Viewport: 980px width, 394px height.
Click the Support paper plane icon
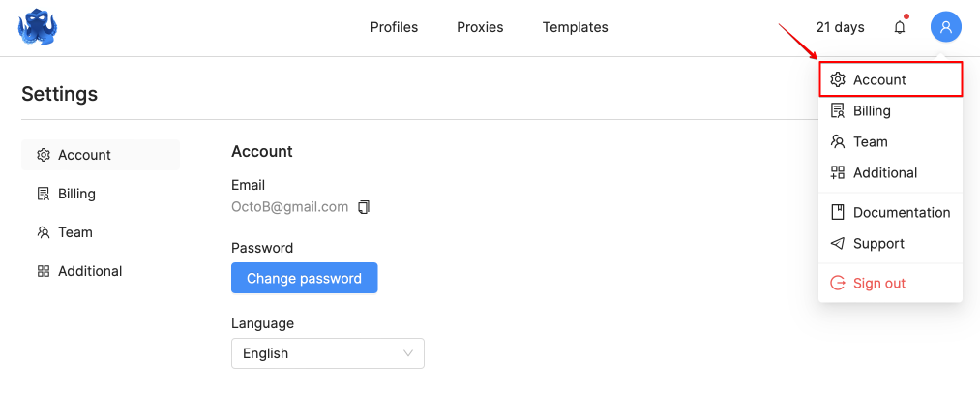838,244
